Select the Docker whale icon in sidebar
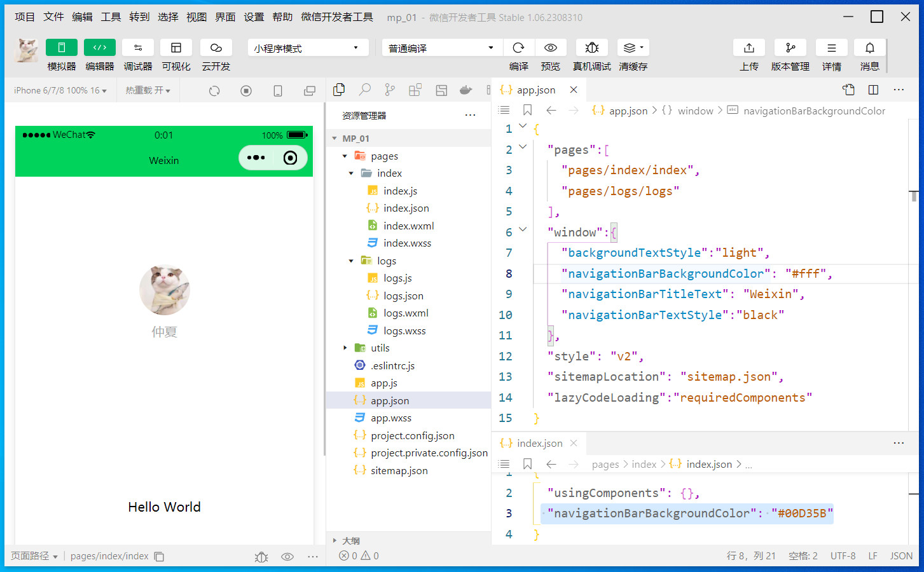This screenshot has height=572, width=924. pyautogui.click(x=466, y=90)
